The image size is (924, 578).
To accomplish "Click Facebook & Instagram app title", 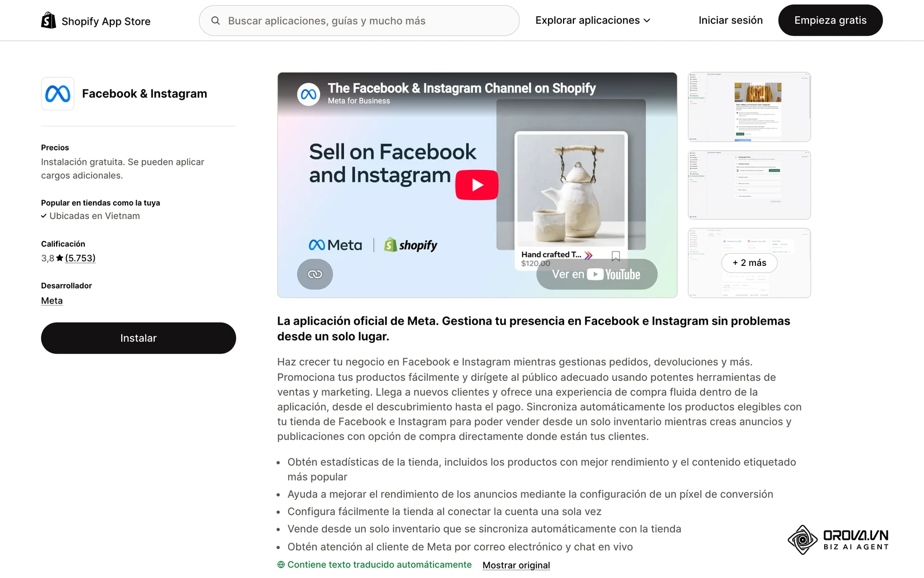I will click(144, 94).
